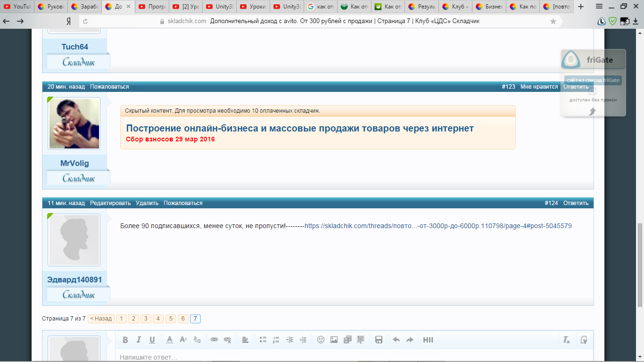
Task: Open Yandex home via the Я button
Action: [x=68, y=21]
